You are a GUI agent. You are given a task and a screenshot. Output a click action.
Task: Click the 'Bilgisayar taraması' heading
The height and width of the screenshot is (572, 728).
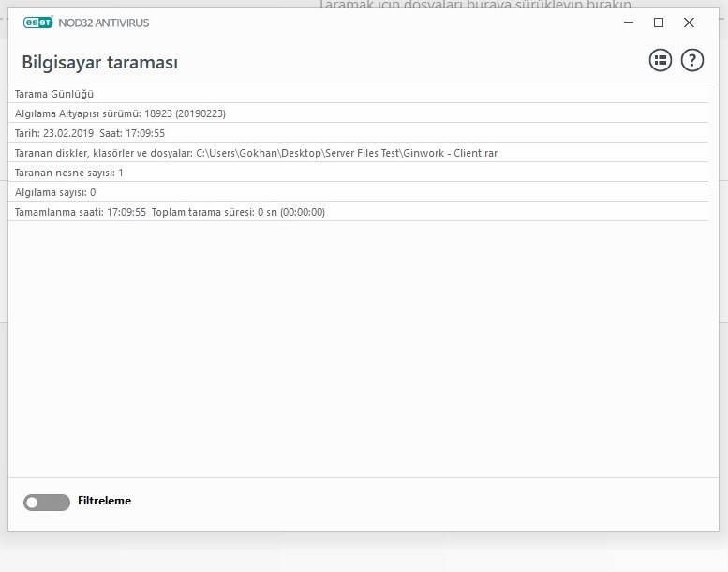point(100,62)
